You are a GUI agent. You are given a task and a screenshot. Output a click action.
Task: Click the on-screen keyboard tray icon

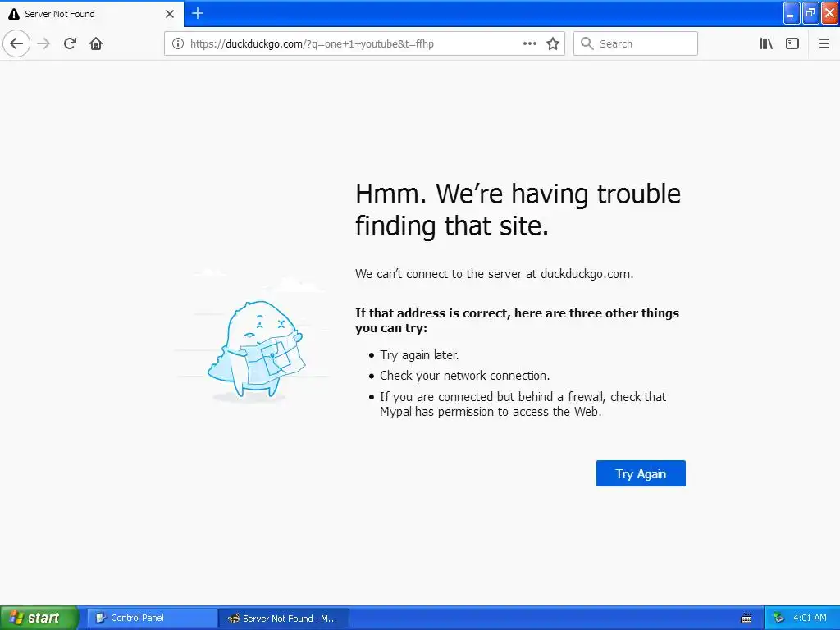[746, 619]
